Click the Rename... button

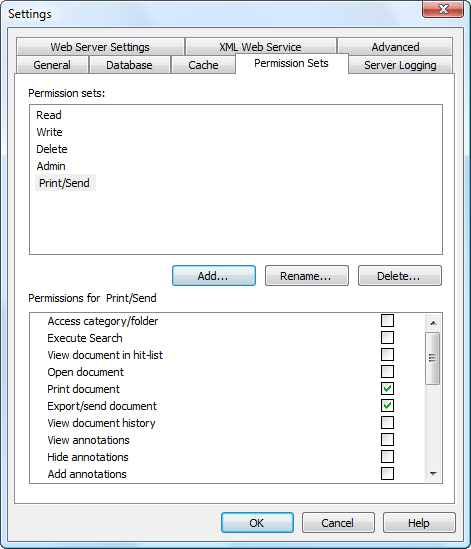pos(307,276)
